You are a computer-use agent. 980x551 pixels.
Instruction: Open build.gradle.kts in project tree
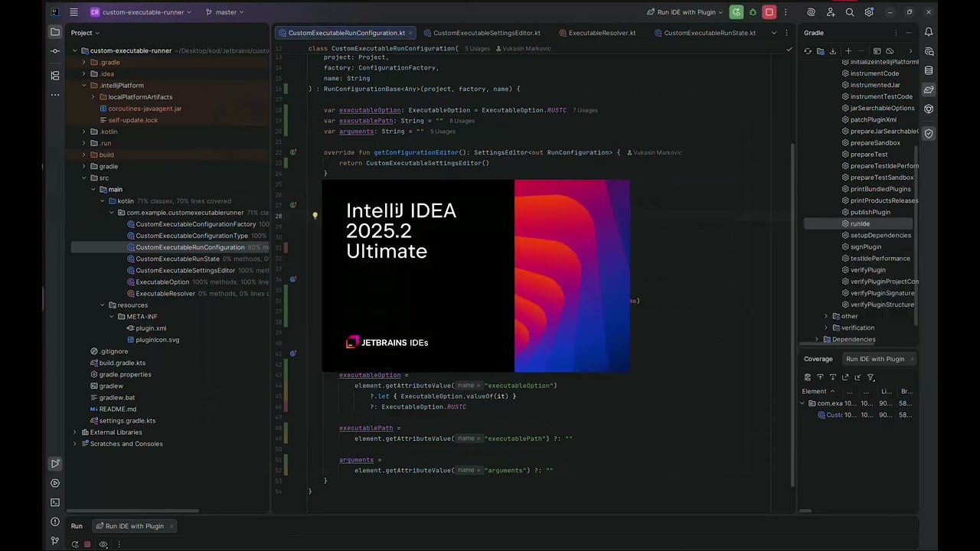[x=122, y=363]
